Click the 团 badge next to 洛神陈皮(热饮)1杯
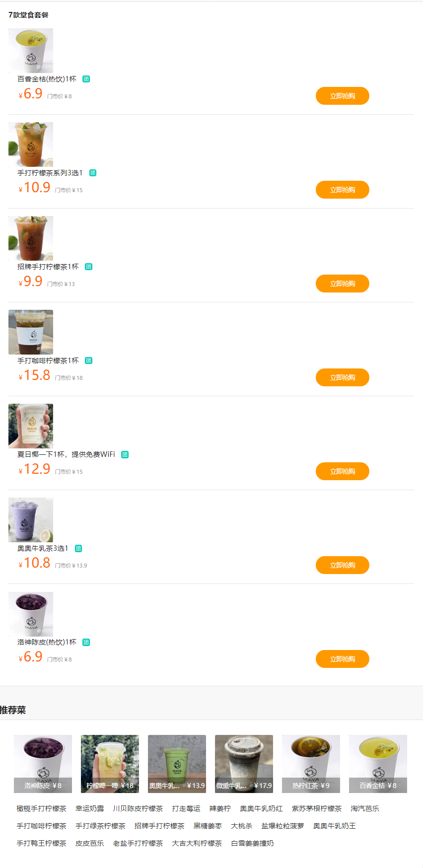The image size is (423, 868). coord(86,642)
